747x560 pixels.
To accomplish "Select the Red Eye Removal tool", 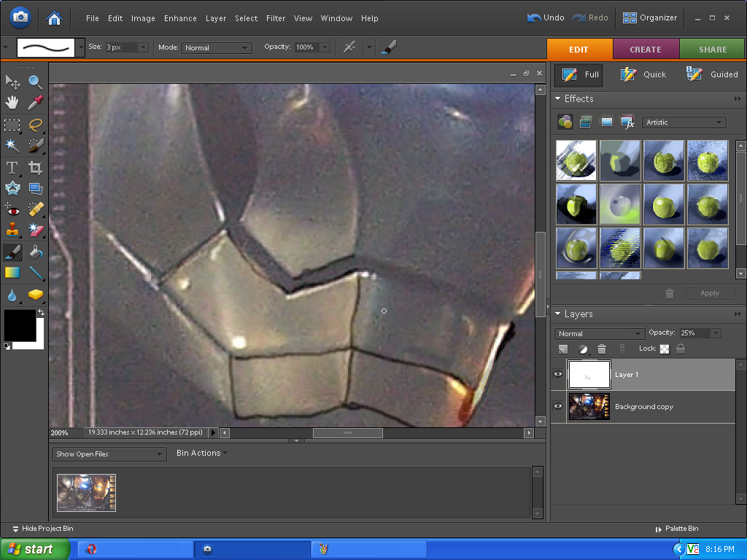I will coord(12,209).
